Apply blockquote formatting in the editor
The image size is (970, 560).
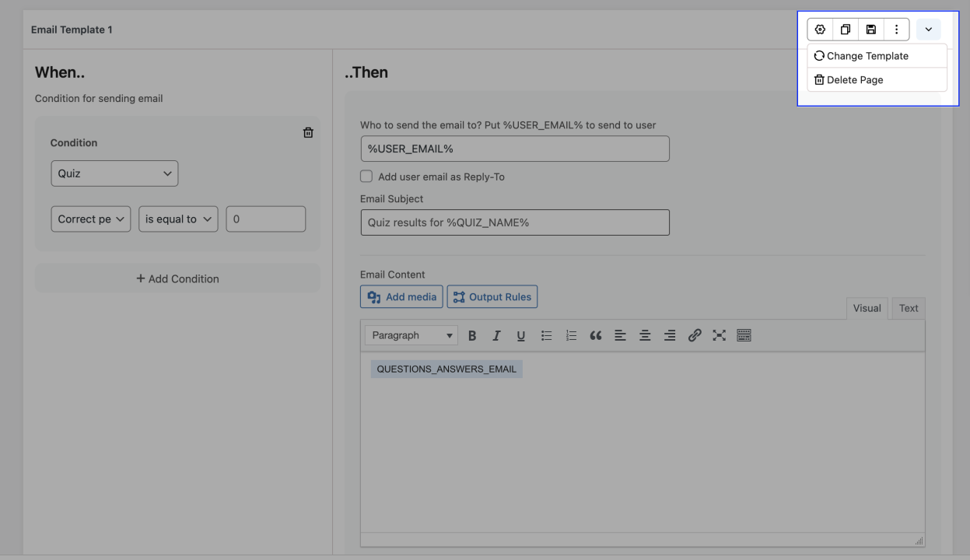(x=596, y=334)
